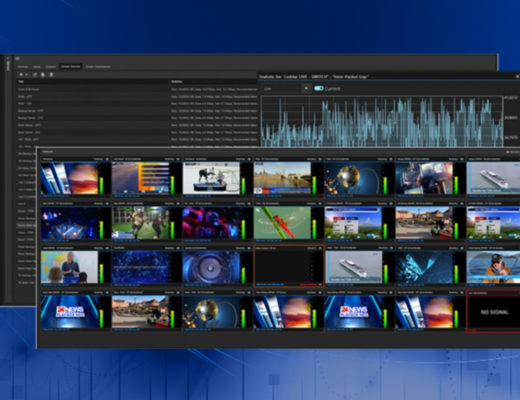Screen dimensions: 520x400
Task: Click the copy icon in the back window toolbar
Action: (43, 74)
